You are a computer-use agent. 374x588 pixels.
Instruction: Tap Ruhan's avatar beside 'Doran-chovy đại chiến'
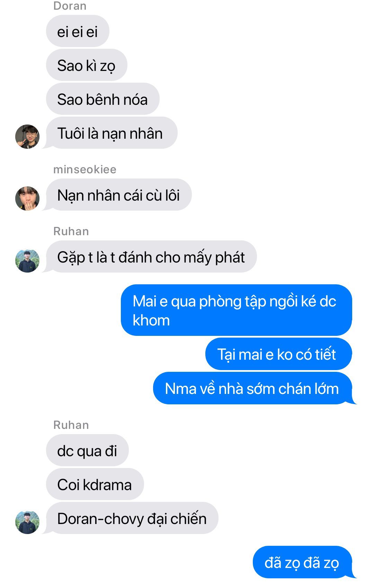pyautogui.click(x=27, y=522)
